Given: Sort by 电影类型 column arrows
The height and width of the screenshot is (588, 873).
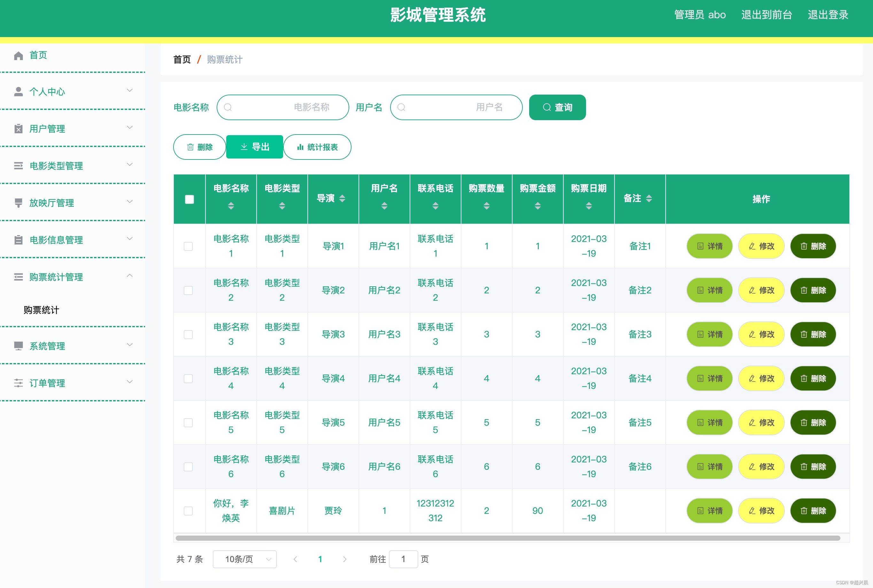Looking at the screenshot, I should [x=282, y=205].
